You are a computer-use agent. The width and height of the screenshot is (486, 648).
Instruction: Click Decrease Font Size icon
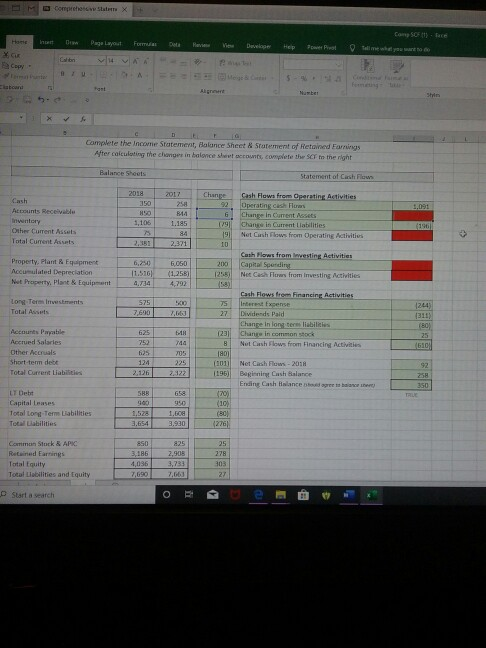[x=146, y=61]
